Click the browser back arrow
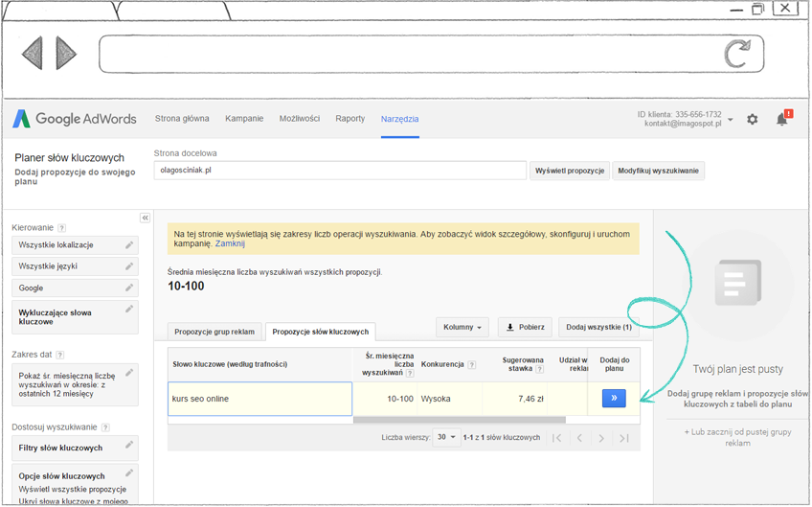 33,53
